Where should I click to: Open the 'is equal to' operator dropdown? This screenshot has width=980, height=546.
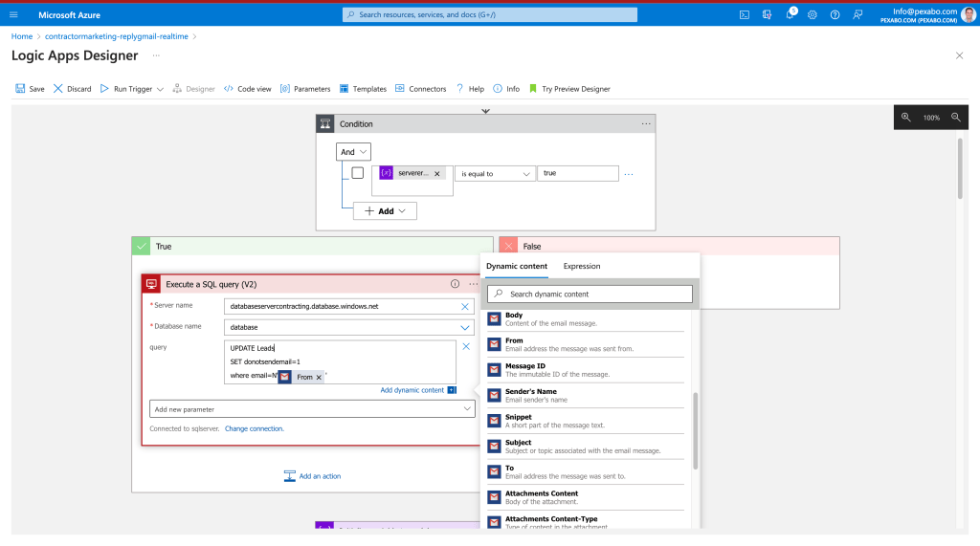tap(495, 174)
